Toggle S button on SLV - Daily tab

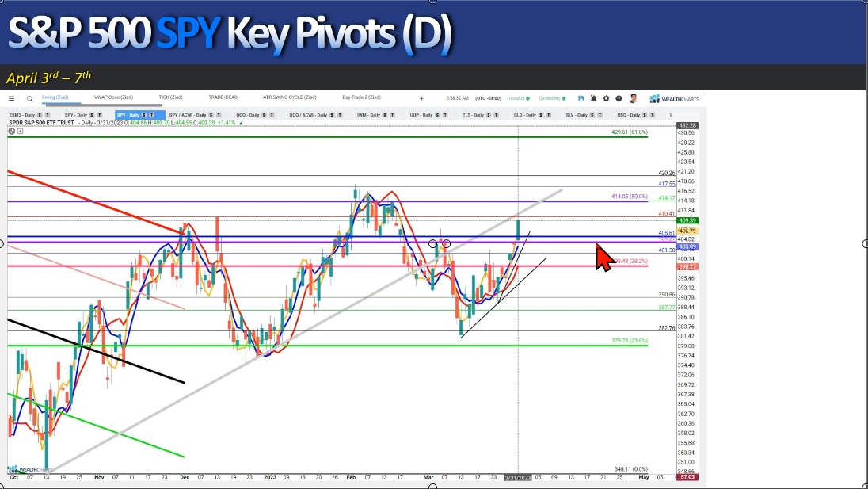coord(592,115)
